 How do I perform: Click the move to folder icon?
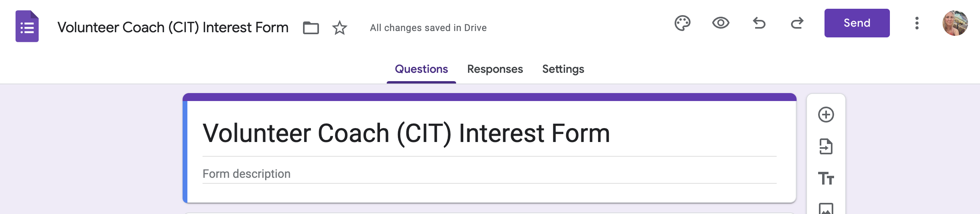[x=311, y=28]
